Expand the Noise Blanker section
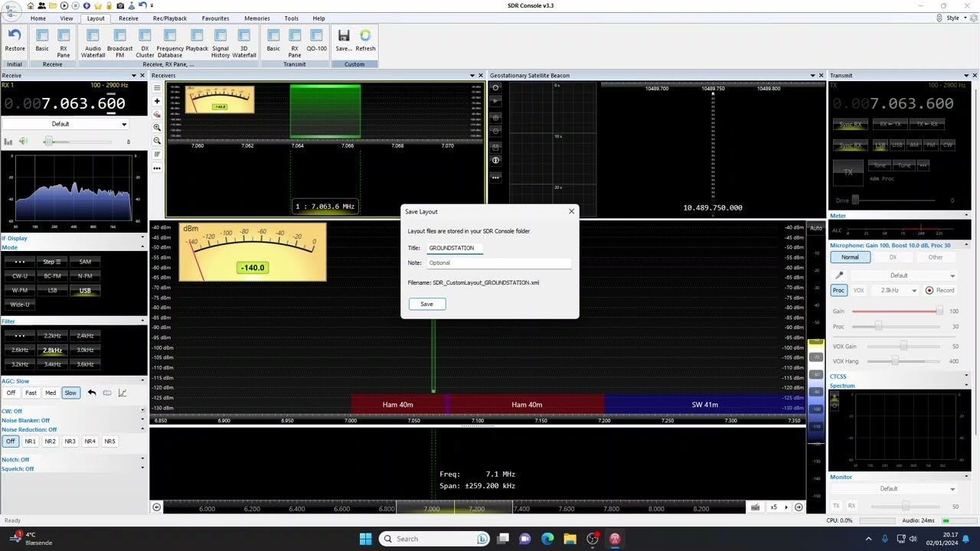This screenshot has height=551, width=980. (x=142, y=420)
